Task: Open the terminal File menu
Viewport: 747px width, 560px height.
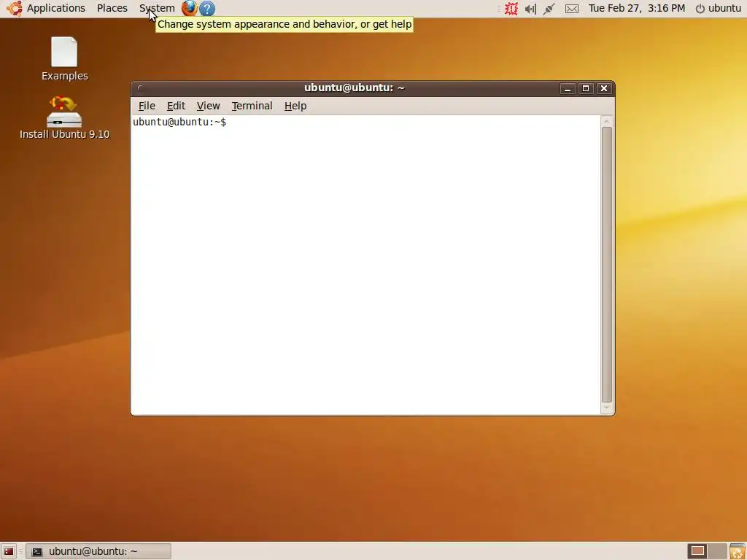Action: click(147, 106)
